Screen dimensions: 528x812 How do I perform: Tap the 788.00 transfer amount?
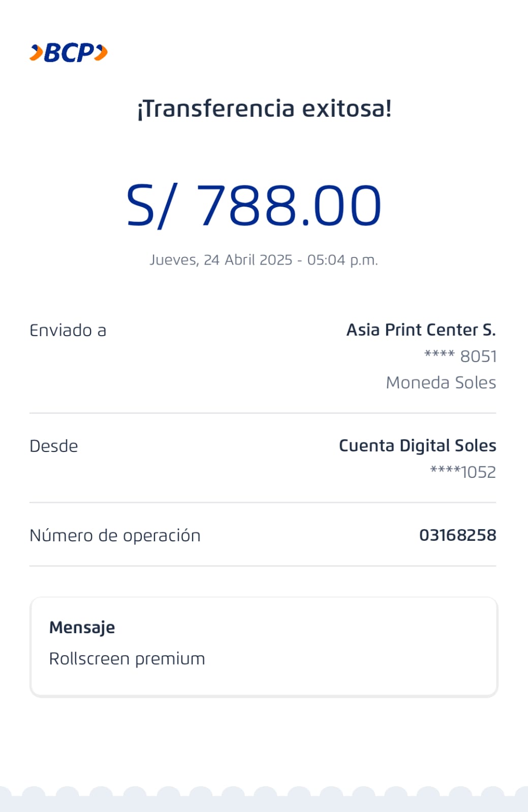(x=288, y=206)
